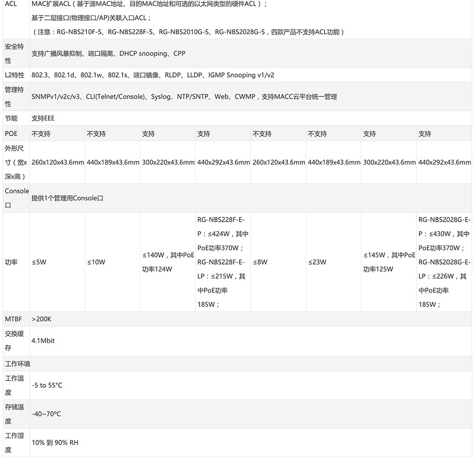Select the ≤145W PoE功率125W cell
Image resolution: width=476 pixels, height=459 pixels.
click(x=389, y=262)
